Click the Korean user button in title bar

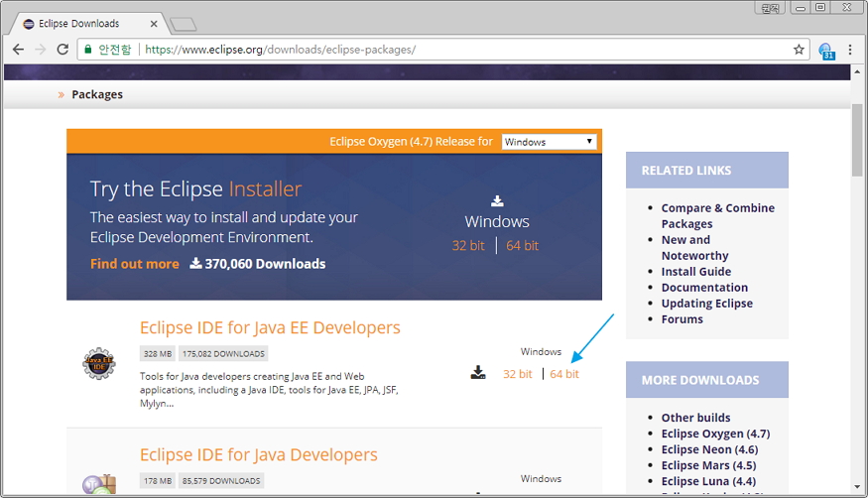pyautogui.click(x=770, y=8)
